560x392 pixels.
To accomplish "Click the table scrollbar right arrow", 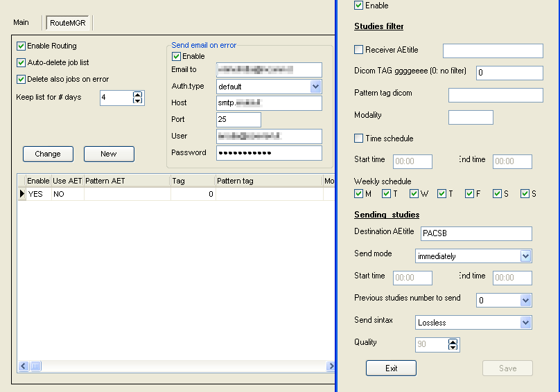I will [x=331, y=366].
